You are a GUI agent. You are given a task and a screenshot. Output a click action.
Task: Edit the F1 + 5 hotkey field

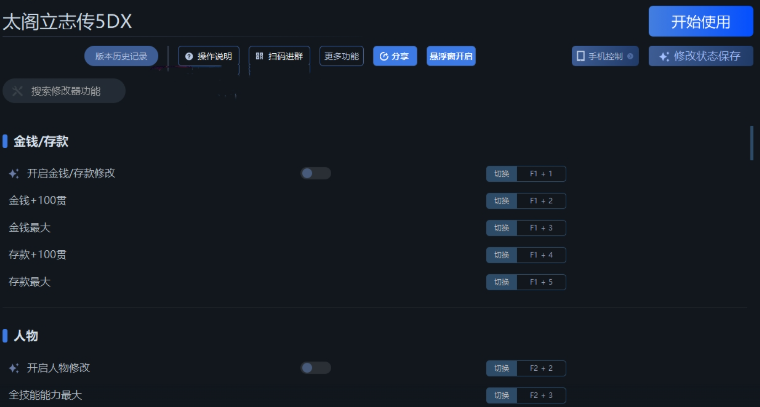click(x=541, y=282)
